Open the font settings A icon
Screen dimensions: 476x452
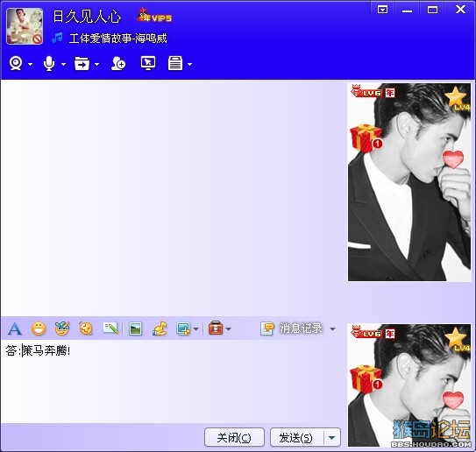15,328
